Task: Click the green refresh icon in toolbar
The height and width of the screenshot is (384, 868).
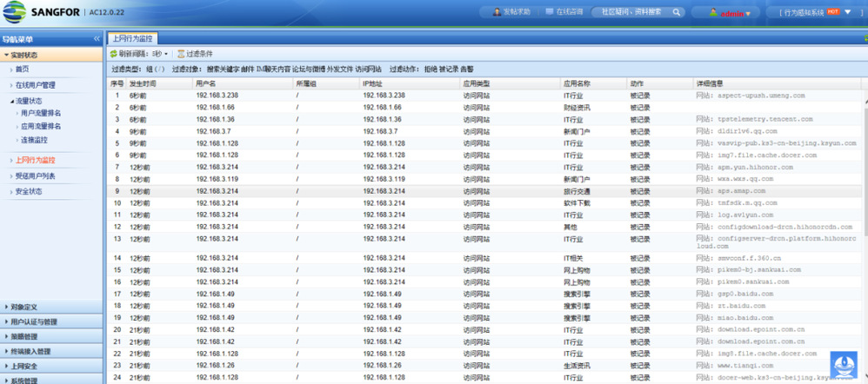Action: (x=113, y=54)
